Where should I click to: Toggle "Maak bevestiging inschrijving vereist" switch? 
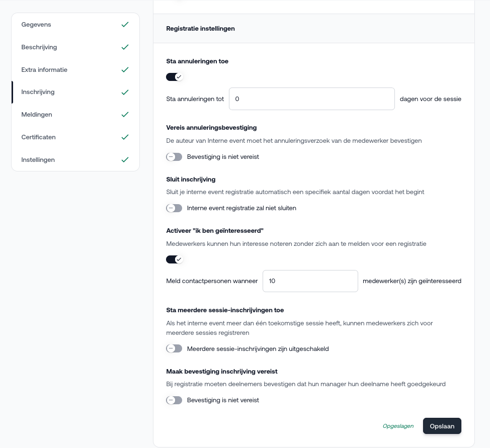coord(174,400)
